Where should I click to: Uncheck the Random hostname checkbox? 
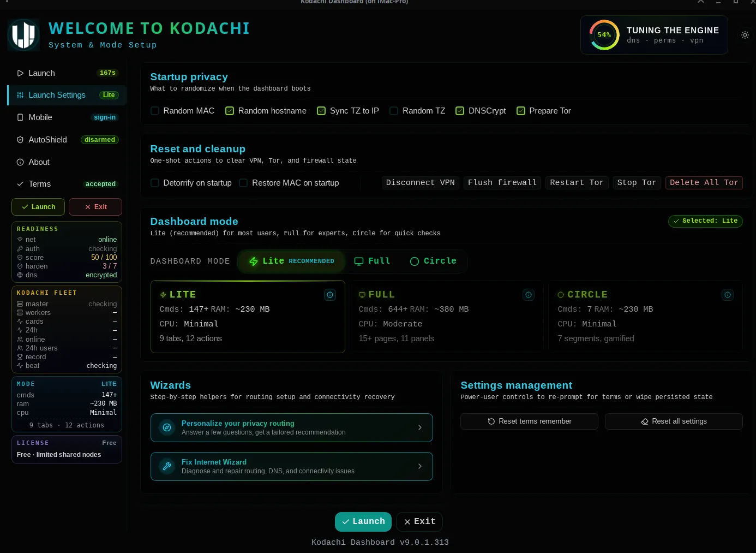pos(230,111)
